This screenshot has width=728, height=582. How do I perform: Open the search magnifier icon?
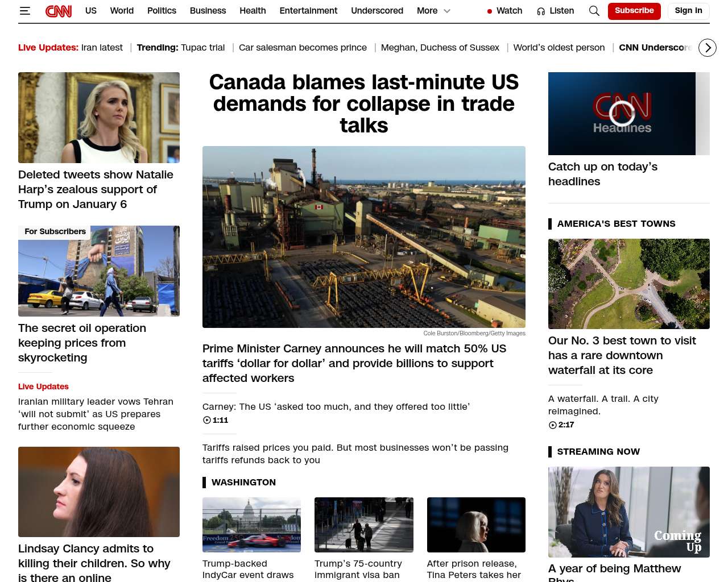click(x=594, y=11)
